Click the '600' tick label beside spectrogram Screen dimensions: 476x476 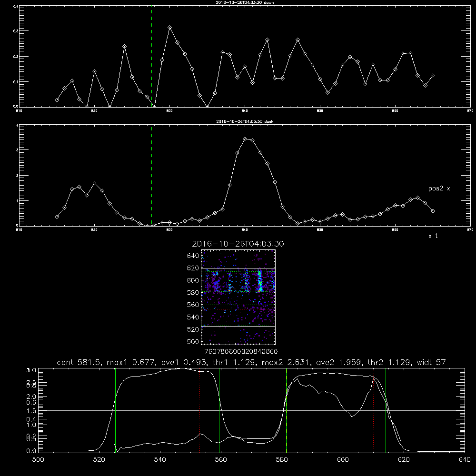tap(193, 280)
